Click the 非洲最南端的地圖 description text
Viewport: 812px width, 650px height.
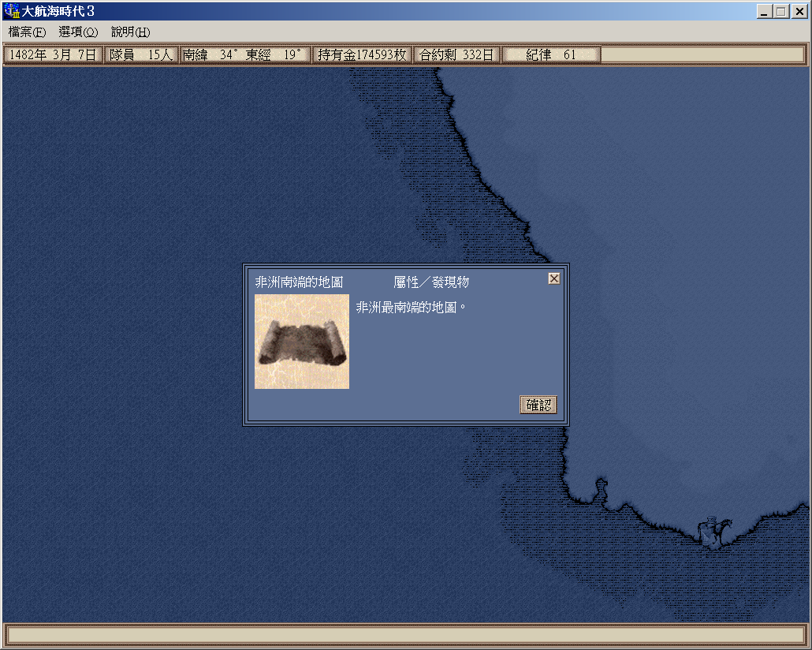coord(411,307)
